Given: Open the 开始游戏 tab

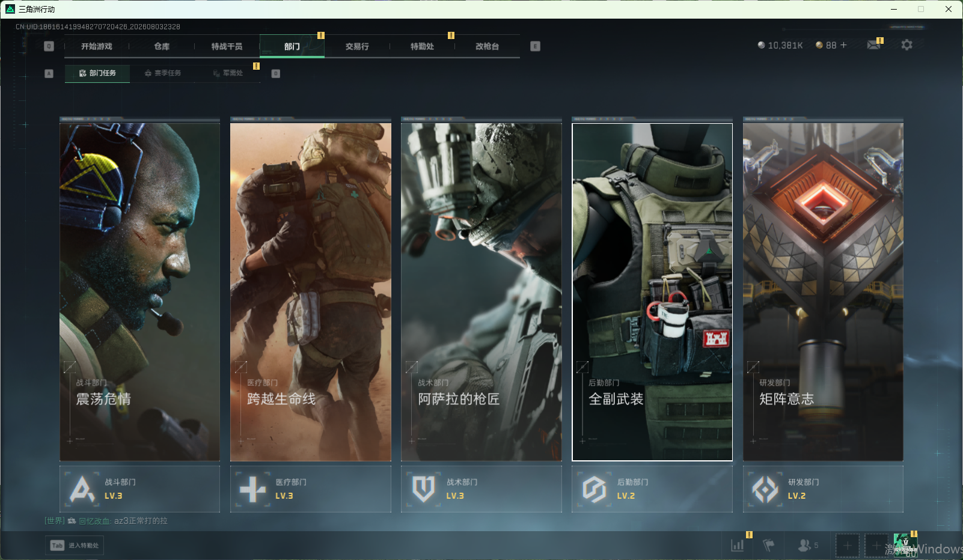Looking at the screenshot, I should (97, 46).
